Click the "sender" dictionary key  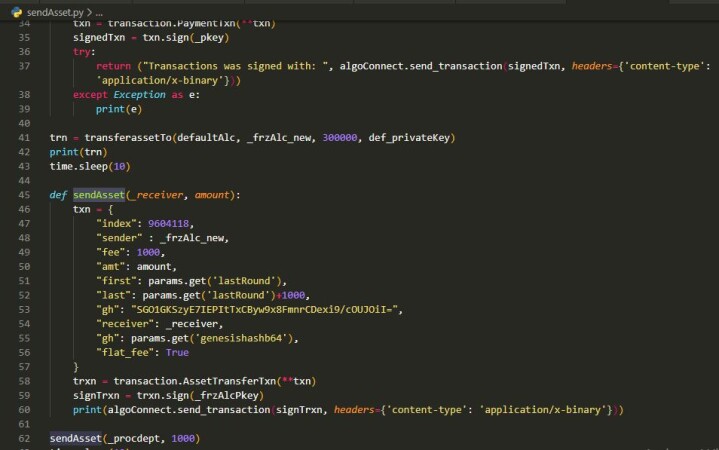(x=119, y=238)
